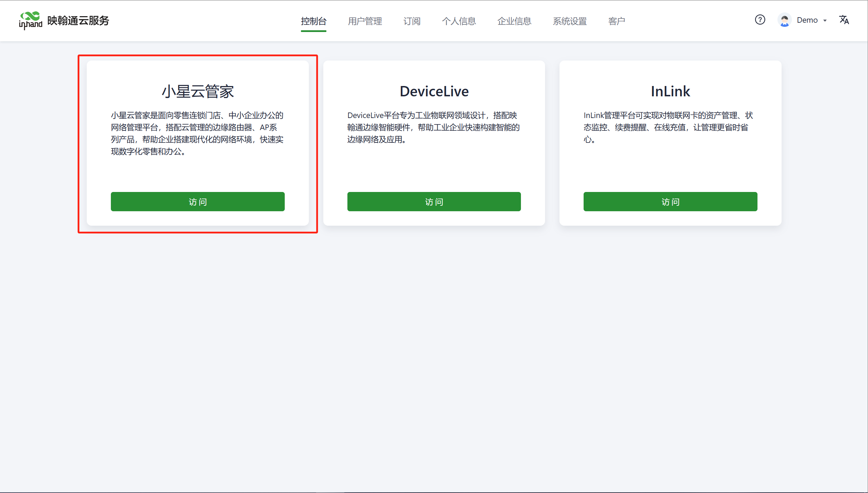Screen dimensions: 868x493
Task: Go to the 订阅 tab
Action: point(412,21)
